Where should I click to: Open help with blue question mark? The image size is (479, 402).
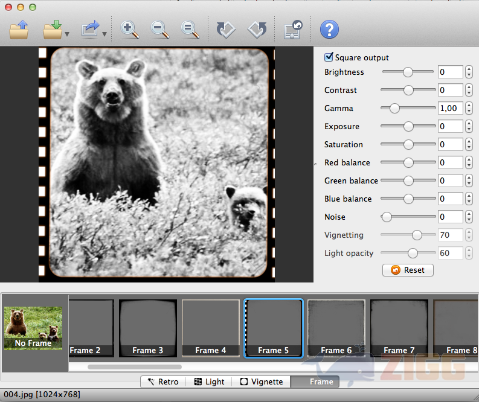[329, 30]
